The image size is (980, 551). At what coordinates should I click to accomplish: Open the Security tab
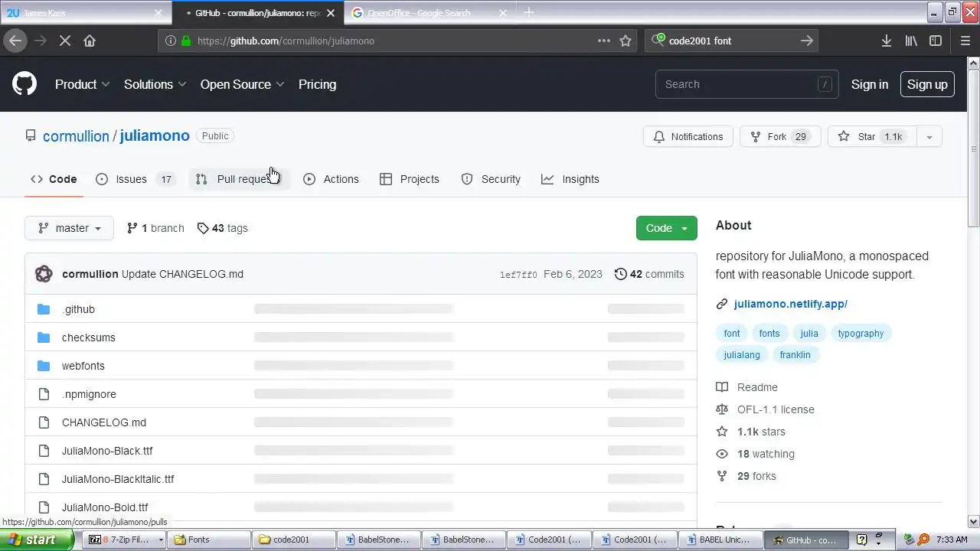click(491, 179)
